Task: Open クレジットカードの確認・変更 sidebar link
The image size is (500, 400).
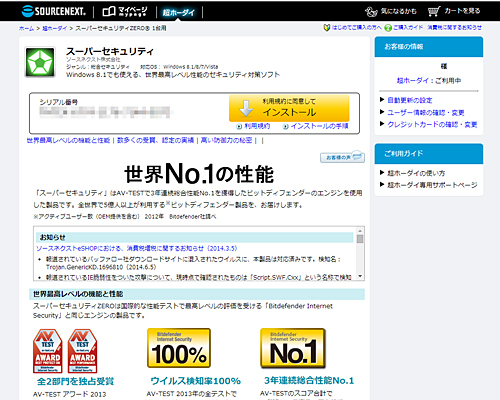Action: [x=432, y=124]
